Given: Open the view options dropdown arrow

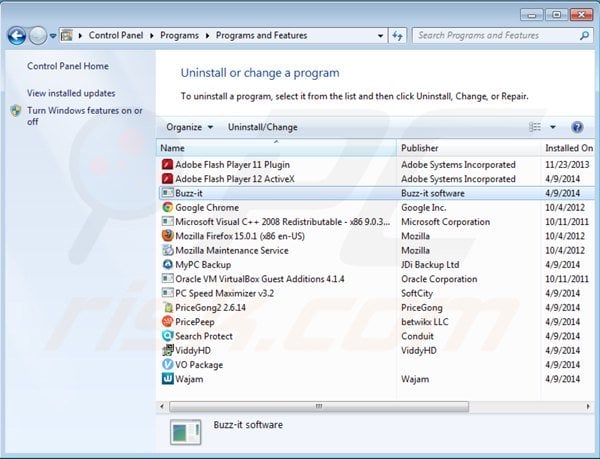Looking at the screenshot, I should point(553,127).
